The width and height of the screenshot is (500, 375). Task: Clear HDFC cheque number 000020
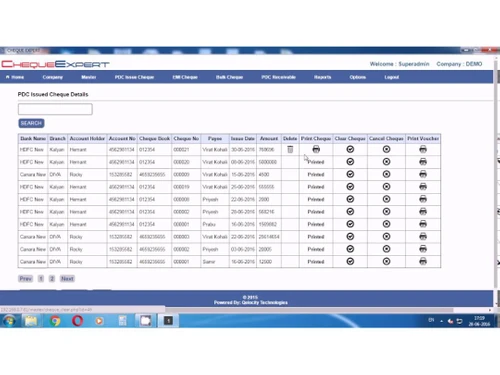click(350, 162)
